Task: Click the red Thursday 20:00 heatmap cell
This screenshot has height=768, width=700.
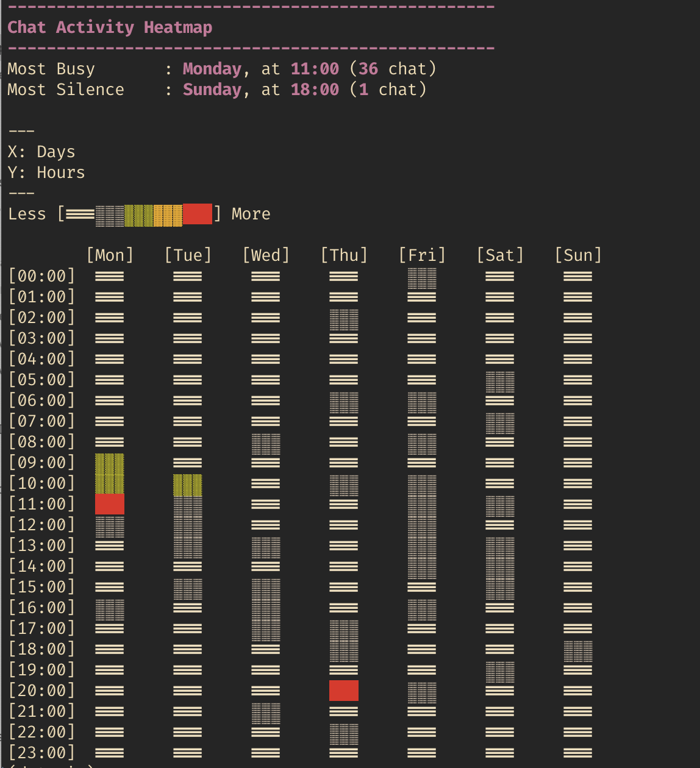Action: [x=344, y=691]
